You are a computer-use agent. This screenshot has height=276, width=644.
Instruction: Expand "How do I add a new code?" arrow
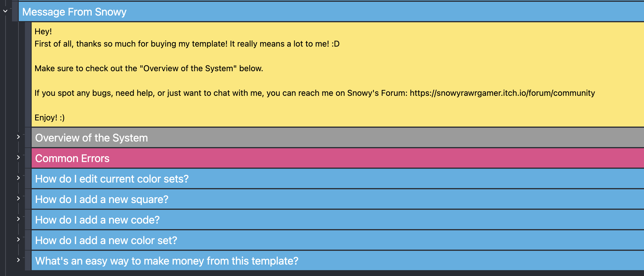(x=18, y=219)
